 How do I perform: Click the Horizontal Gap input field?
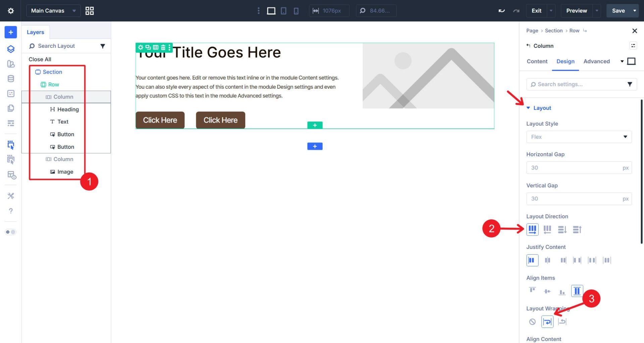coord(574,167)
